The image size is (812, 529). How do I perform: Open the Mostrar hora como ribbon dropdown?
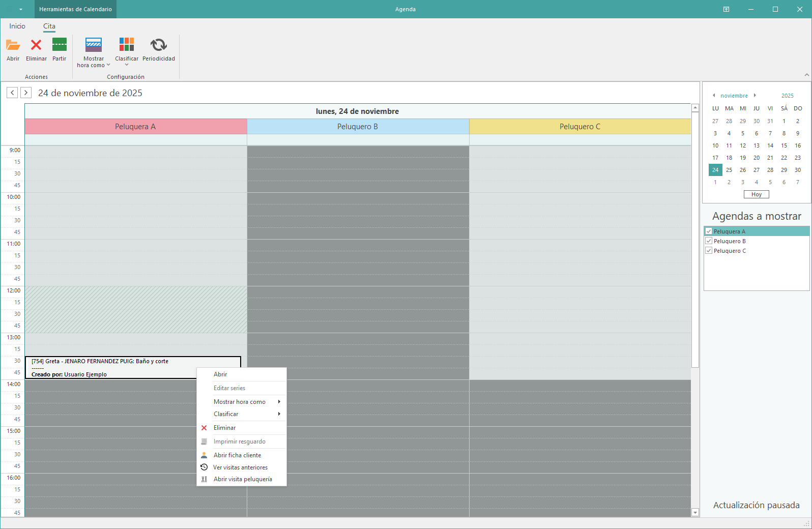point(94,52)
